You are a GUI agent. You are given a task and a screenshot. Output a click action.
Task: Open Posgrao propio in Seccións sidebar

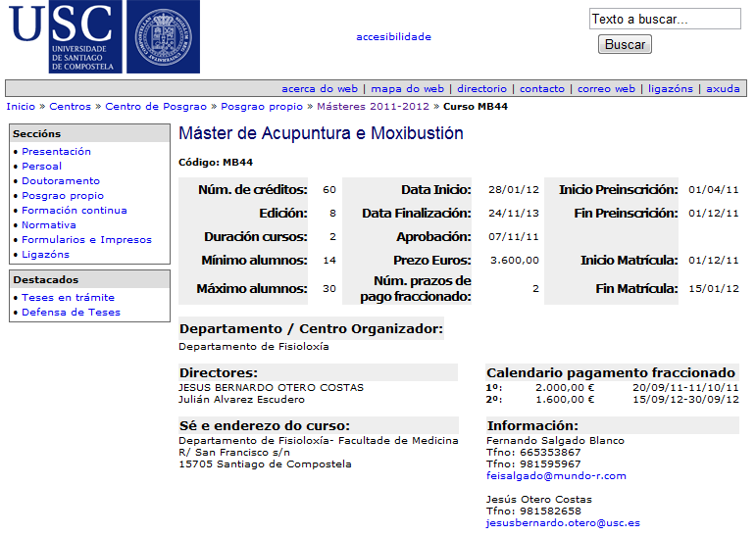(63, 196)
